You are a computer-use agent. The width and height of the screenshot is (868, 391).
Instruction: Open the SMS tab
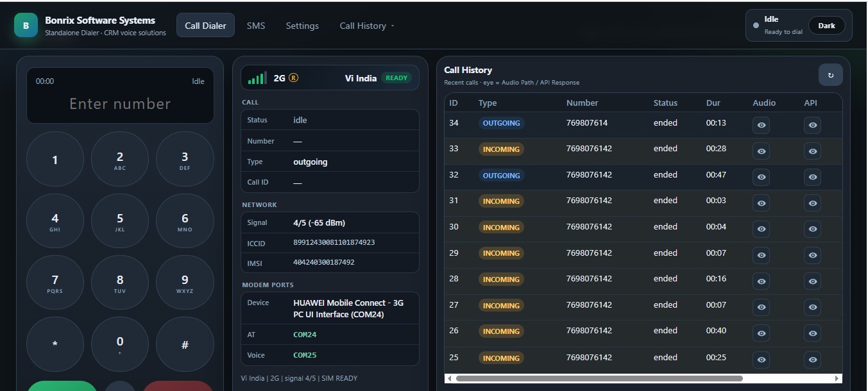(x=256, y=26)
